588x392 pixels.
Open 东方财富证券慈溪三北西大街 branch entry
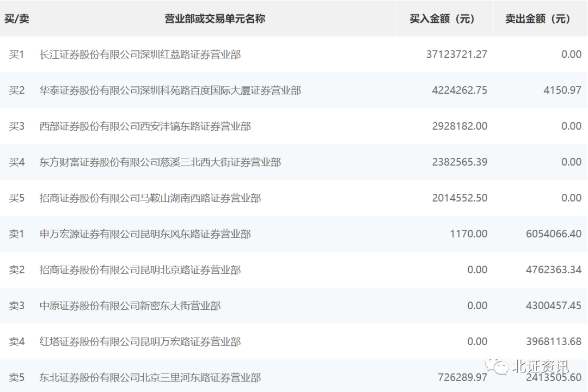pyautogui.click(x=160, y=162)
